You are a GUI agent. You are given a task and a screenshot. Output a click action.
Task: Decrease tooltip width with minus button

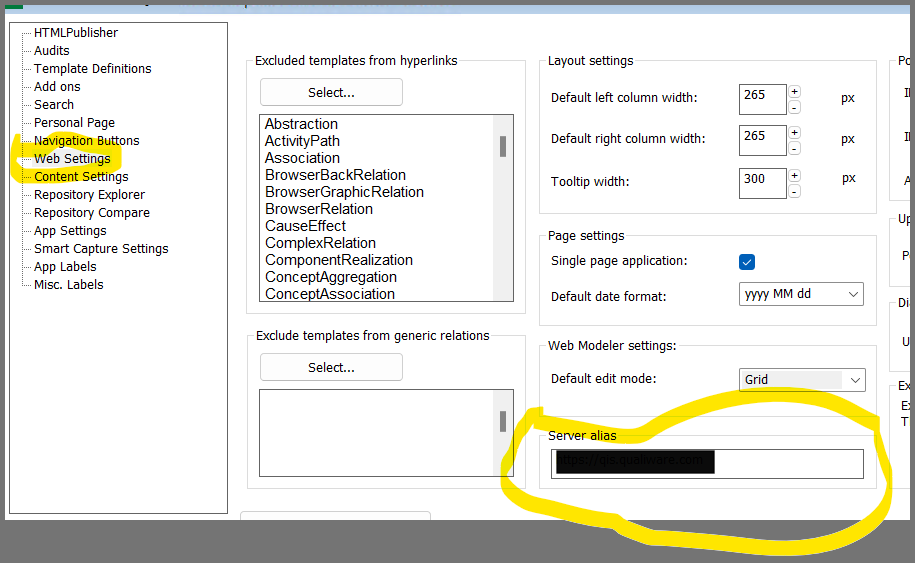pyautogui.click(x=794, y=190)
